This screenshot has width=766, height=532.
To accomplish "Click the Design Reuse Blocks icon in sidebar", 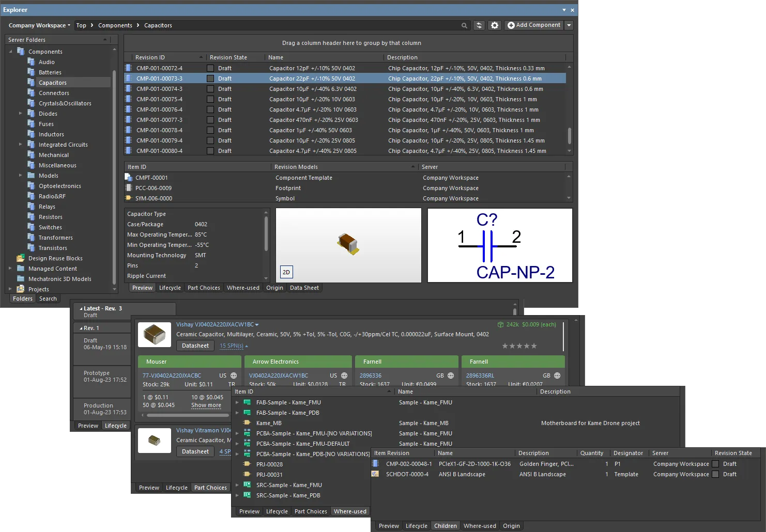I will click(x=20, y=258).
